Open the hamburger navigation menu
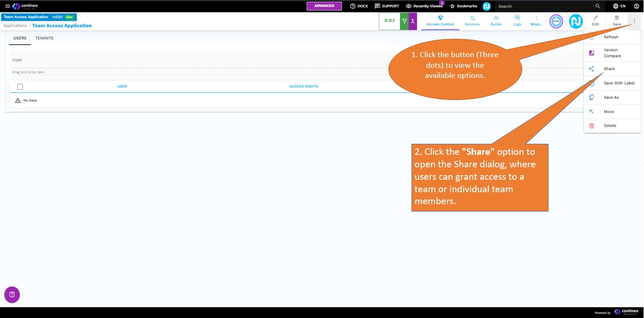 pyautogui.click(x=7, y=6)
